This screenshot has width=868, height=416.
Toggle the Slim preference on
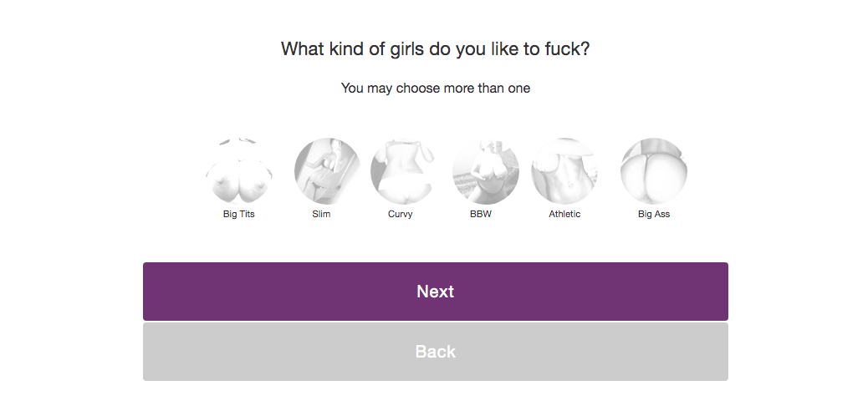[327, 171]
